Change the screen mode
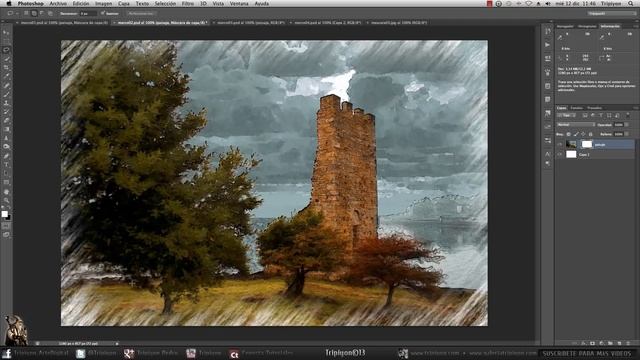640x360 pixels. click(x=6, y=235)
